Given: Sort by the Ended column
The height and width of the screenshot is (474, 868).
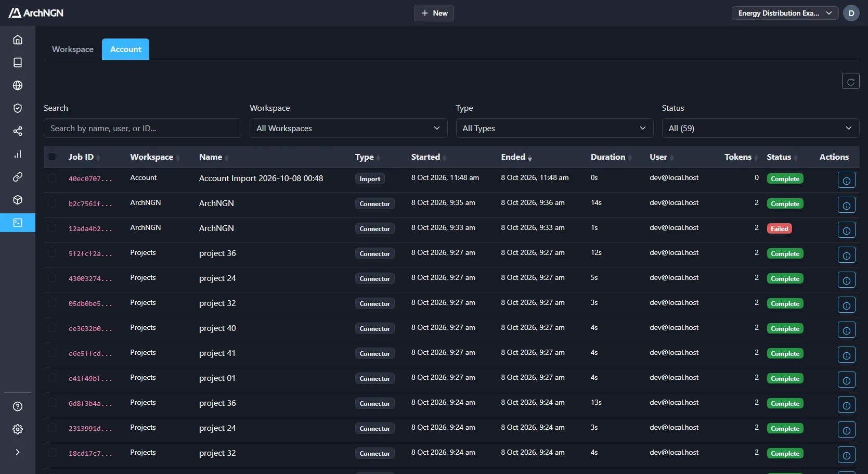Looking at the screenshot, I should click(x=516, y=157).
